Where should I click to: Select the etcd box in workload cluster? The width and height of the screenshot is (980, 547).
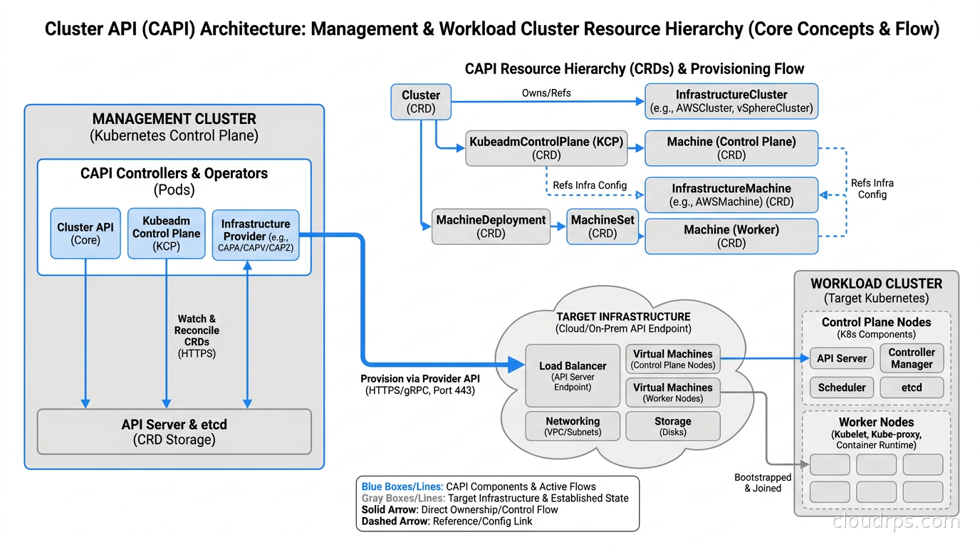pyautogui.click(x=912, y=387)
